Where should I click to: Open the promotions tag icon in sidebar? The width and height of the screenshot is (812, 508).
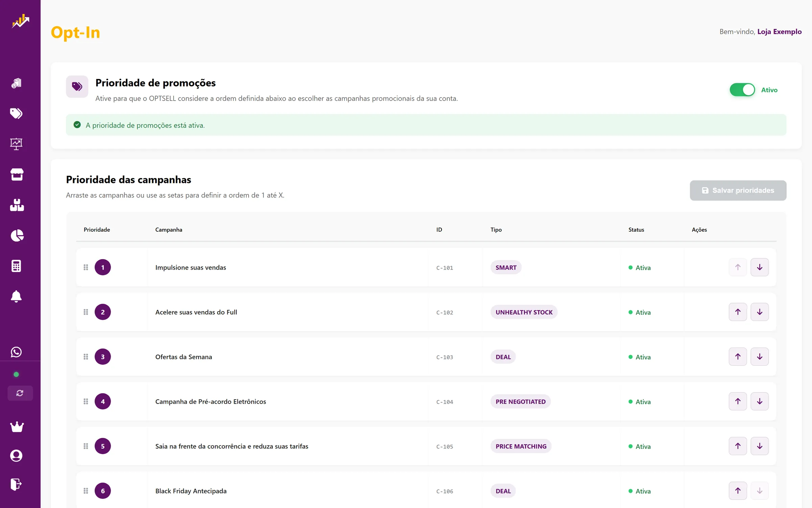(x=16, y=113)
